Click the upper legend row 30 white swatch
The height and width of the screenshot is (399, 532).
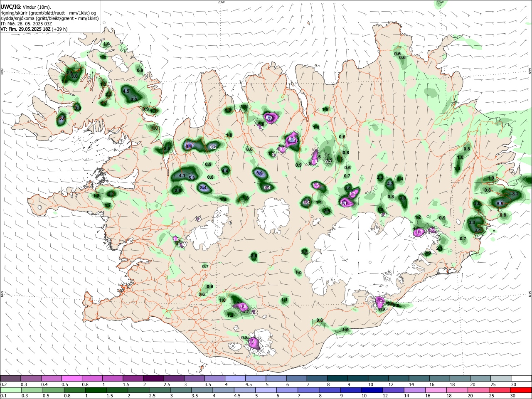coord(520,379)
